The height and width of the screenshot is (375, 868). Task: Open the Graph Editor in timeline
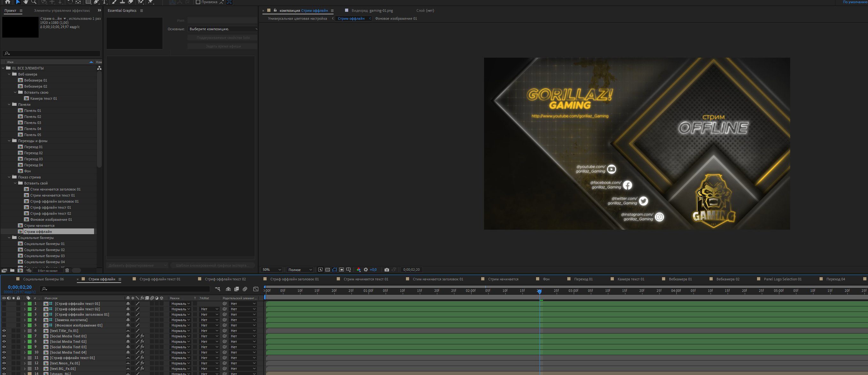[x=256, y=289]
